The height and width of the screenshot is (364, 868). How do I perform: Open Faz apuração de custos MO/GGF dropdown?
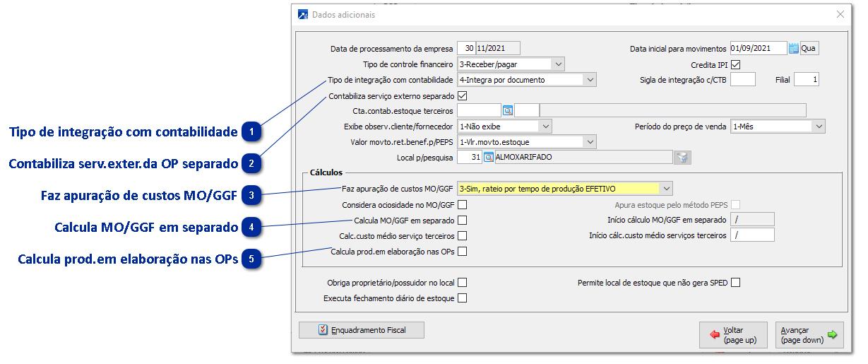(x=666, y=189)
